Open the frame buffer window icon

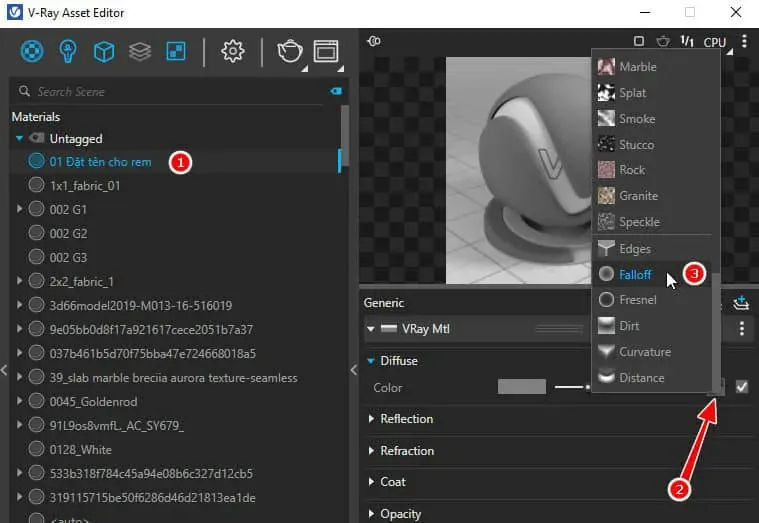tap(326, 51)
